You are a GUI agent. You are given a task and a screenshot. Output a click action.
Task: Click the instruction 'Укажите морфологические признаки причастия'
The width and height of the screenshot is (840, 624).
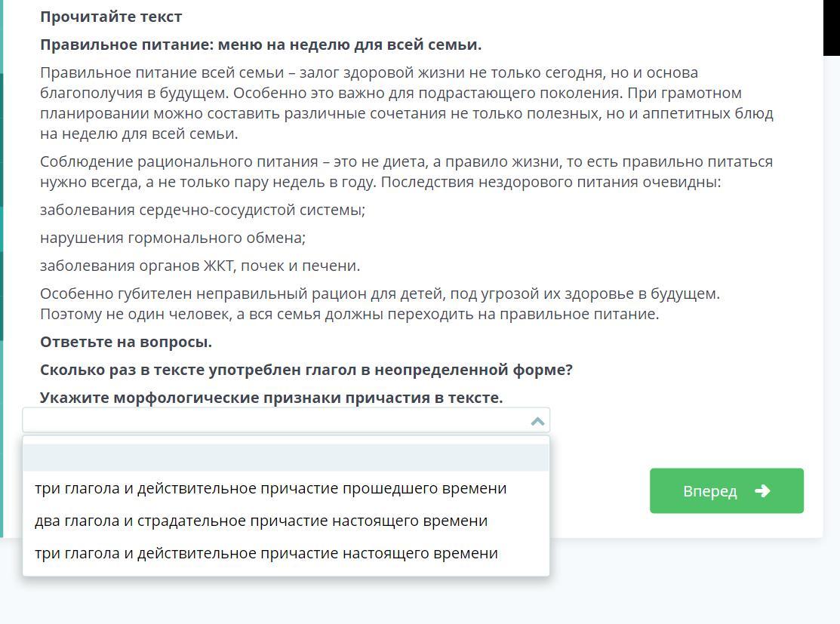[x=271, y=398]
